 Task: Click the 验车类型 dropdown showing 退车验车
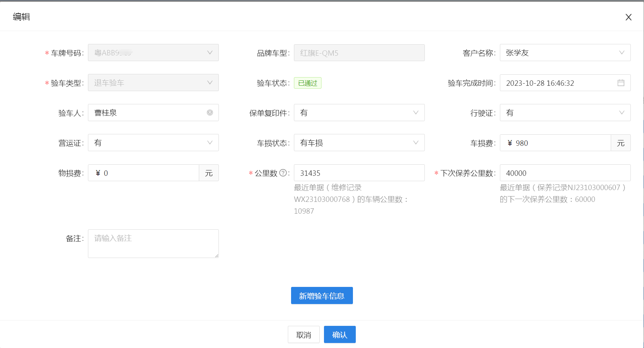click(153, 83)
